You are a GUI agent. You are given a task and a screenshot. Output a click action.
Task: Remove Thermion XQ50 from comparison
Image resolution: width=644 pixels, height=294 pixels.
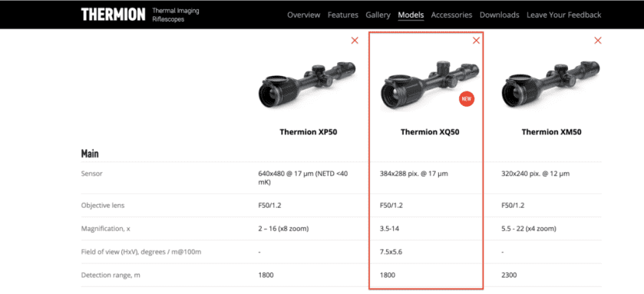pos(476,40)
